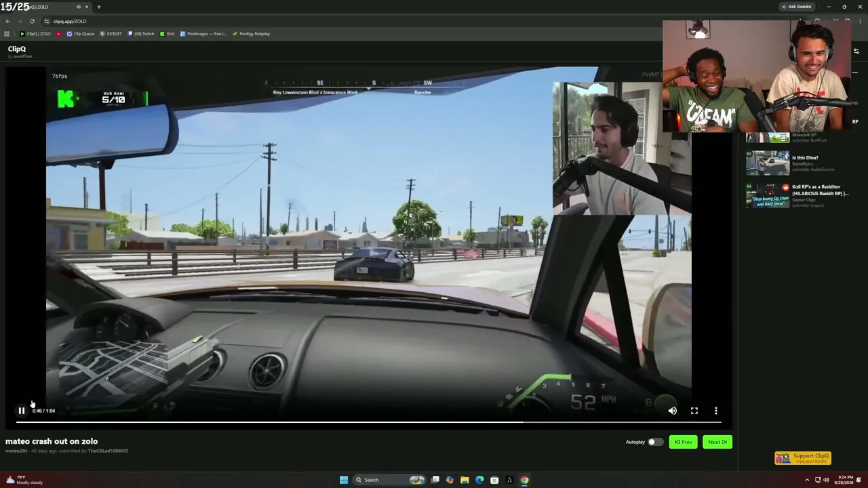Viewport: 868px width, 488px height.
Task: Open a new browser tab
Action: (x=98, y=7)
